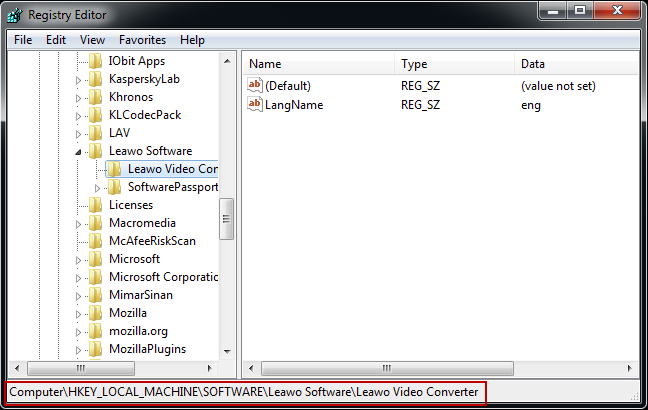Screen dimensions: 648x410
Task: Click the SoftwarePassport folder icon
Action: (x=114, y=187)
